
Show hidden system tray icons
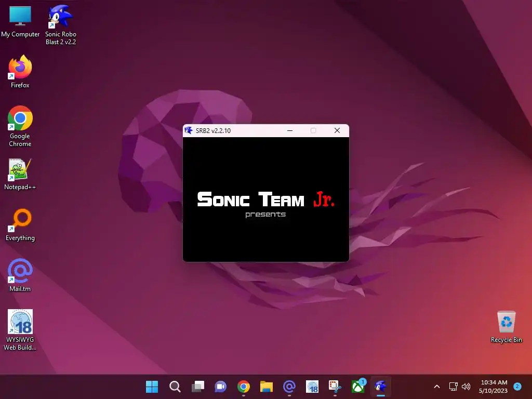click(437, 387)
